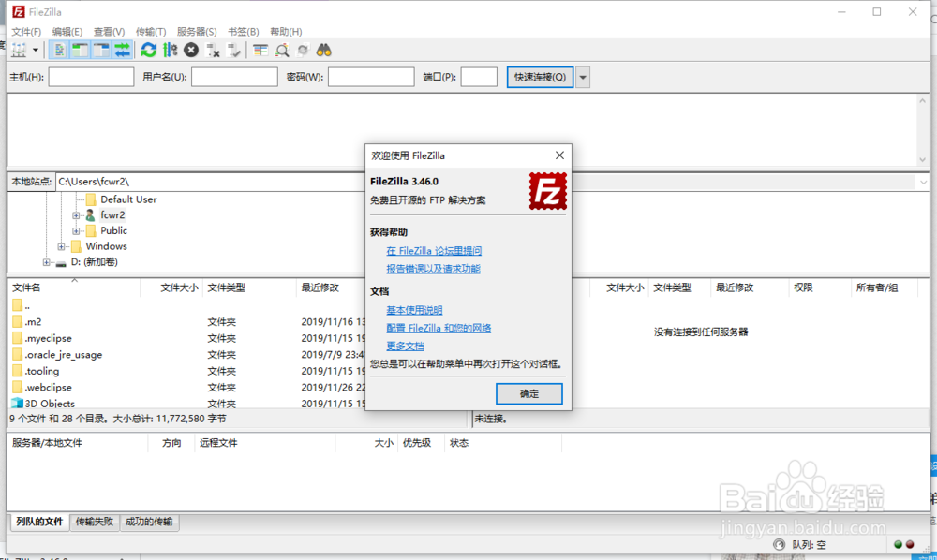Open link 更多文档

pyautogui.click(x=405, y=346)
